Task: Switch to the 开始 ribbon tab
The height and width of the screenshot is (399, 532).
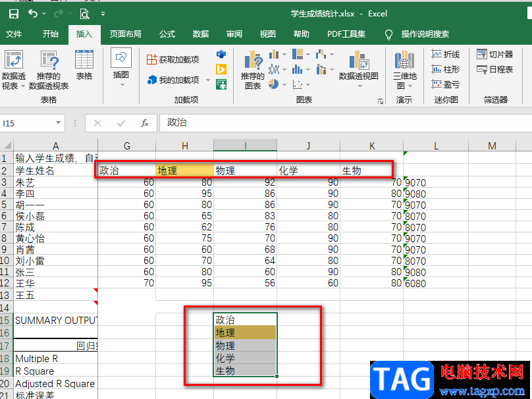Action: click(x=51, y=34)
